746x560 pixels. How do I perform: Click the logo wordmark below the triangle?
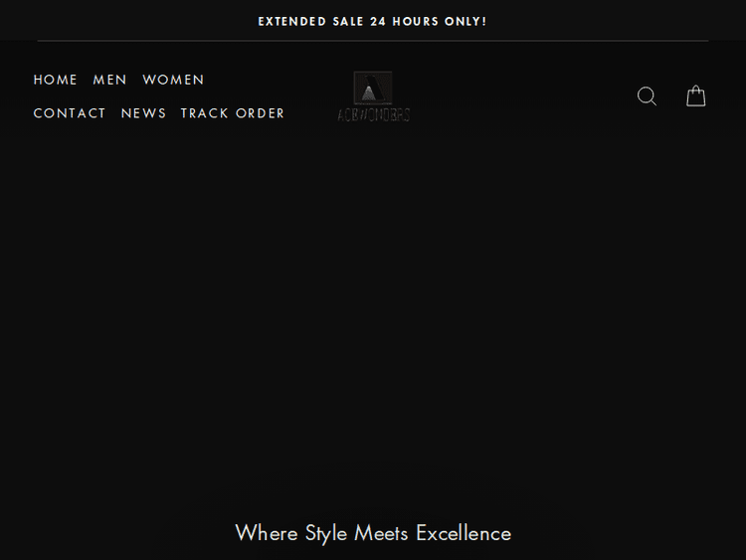(373, 114)
